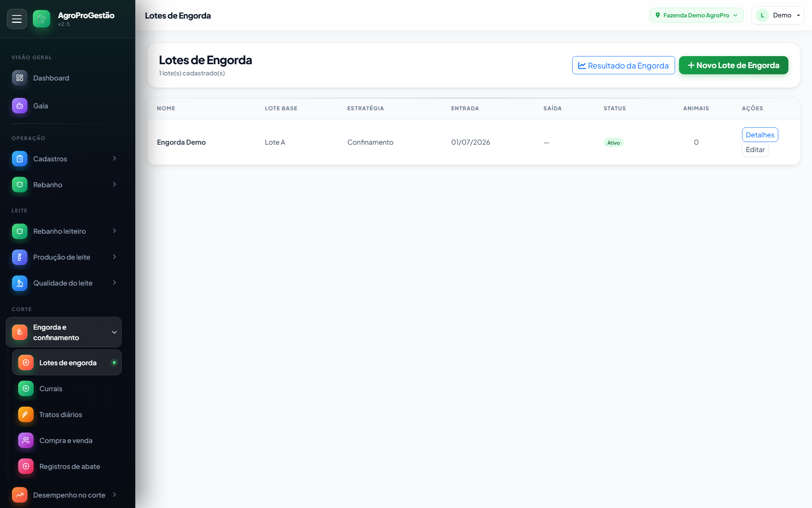812x508 pixels.
Task: Click the Cadastros clipboard icon
Action: 20,159
